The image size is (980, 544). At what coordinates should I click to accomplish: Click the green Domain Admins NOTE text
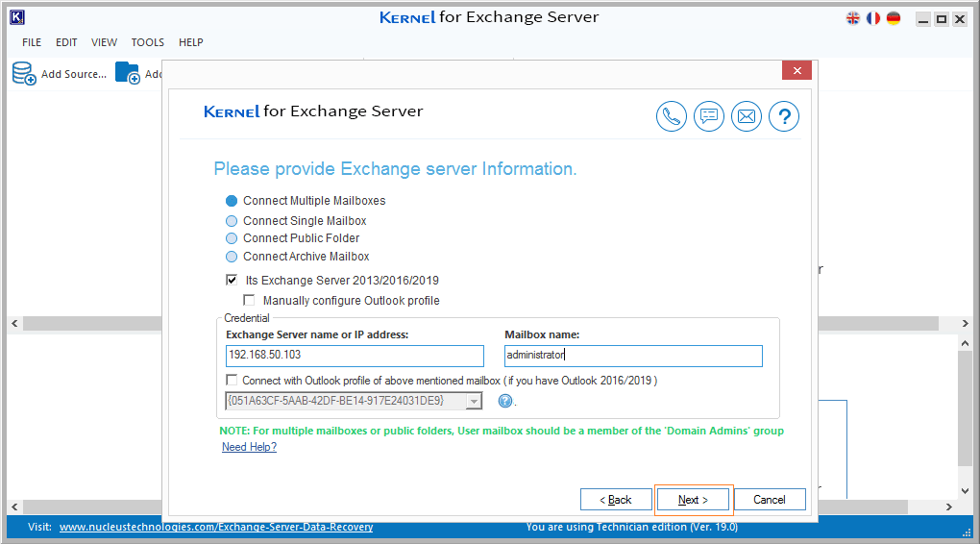(x=502, y=431)
